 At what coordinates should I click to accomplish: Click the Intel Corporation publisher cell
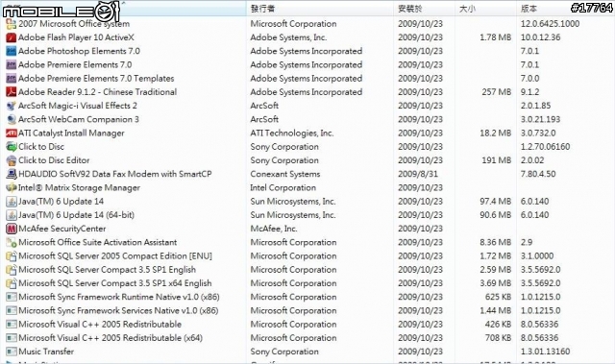pos(283,187)
